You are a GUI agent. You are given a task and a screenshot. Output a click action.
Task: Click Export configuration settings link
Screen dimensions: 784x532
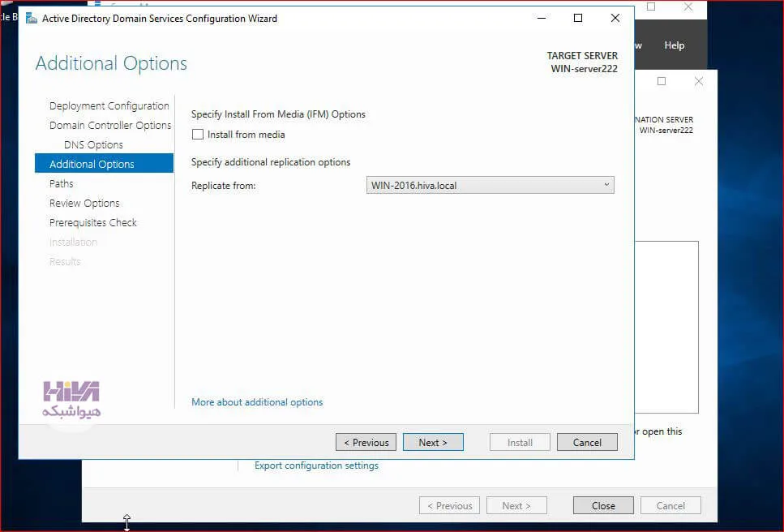pos(316,466)
